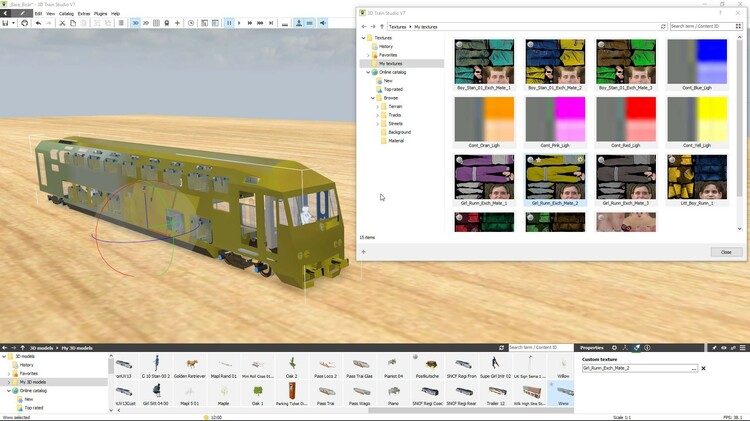Open the Plugins menu

point(100,13)
